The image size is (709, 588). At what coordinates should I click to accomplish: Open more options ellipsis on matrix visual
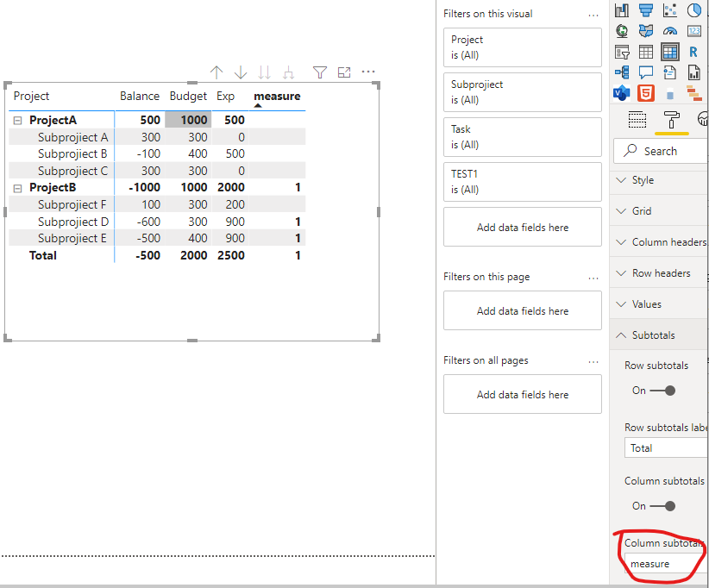(368, 72)
